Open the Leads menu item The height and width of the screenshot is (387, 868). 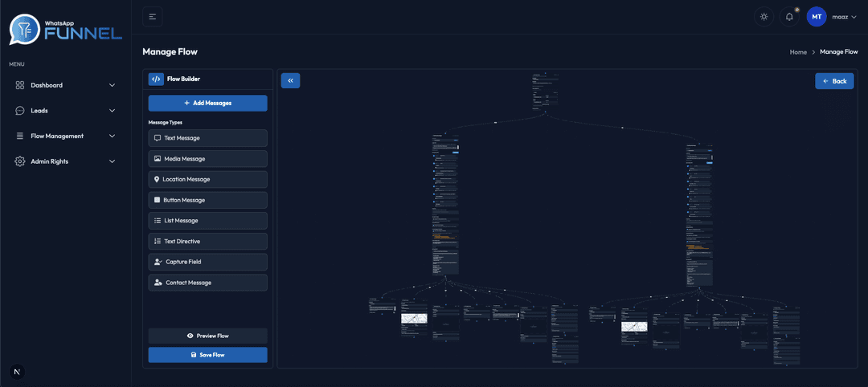point(65,111)
